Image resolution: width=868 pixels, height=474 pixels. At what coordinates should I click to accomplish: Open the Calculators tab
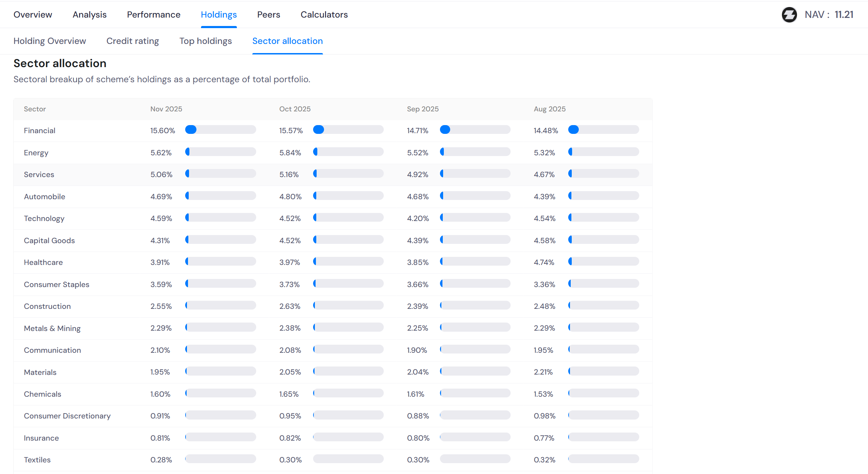(x=324, y=15)
